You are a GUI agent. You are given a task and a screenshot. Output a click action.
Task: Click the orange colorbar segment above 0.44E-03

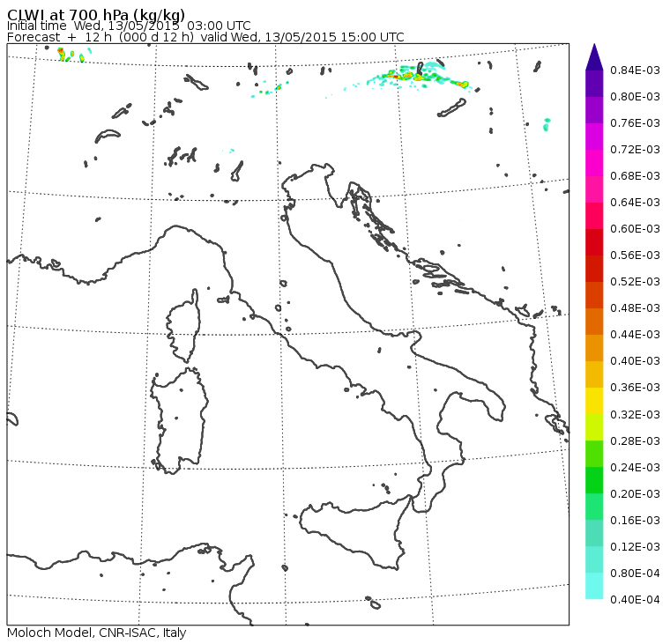[594, 322]
